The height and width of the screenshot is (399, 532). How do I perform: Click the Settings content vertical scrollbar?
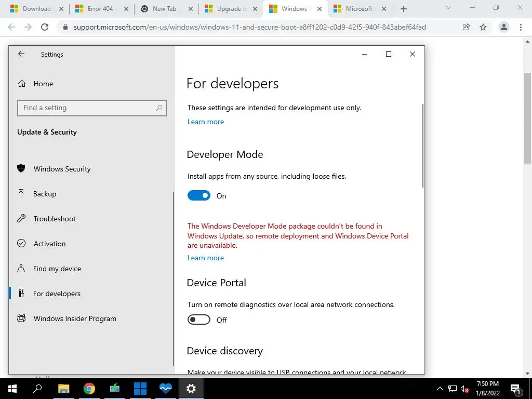(423, 145)
